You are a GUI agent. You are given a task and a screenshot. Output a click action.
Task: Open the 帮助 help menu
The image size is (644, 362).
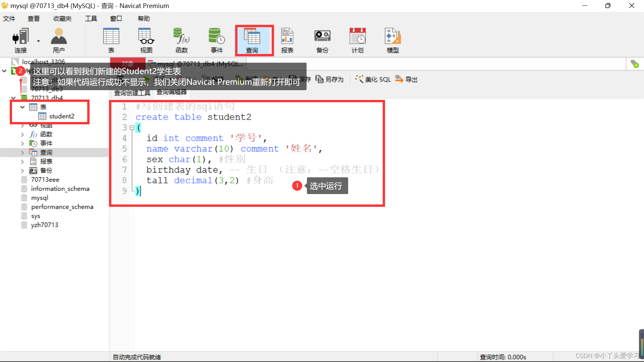click(x=144, y=18)
